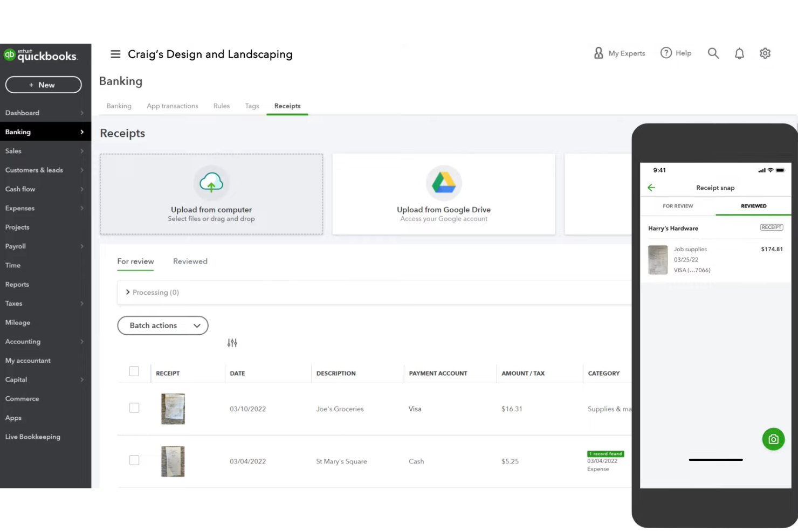Select the Google Drive upload icon

[443, 183]
